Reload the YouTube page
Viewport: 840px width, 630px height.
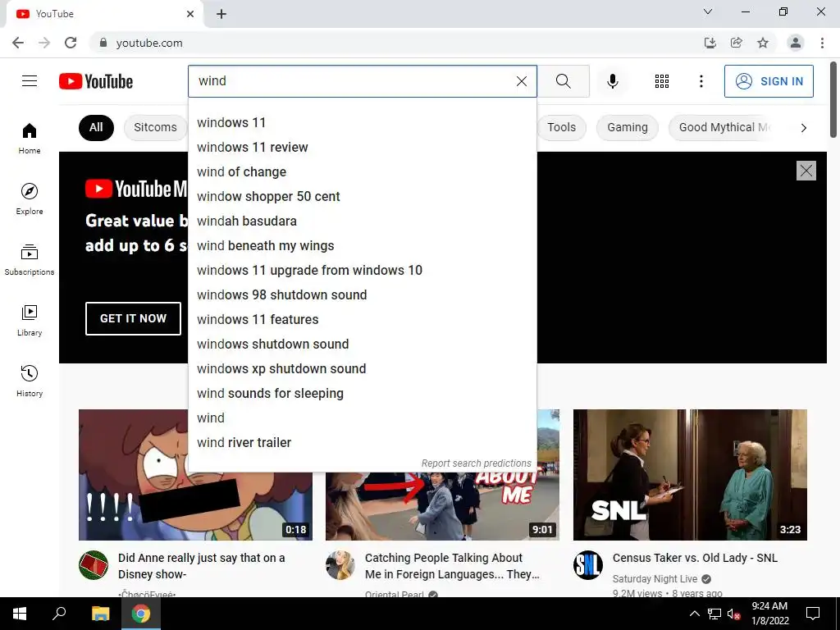[71, 43]
